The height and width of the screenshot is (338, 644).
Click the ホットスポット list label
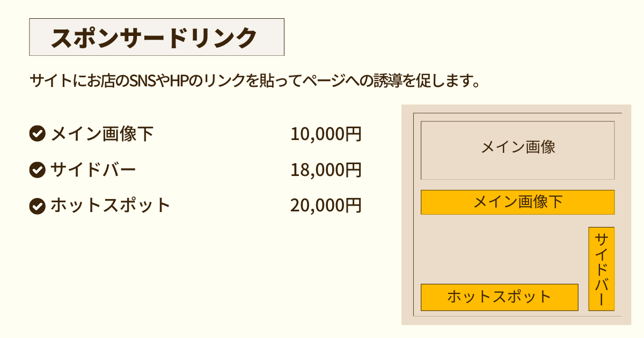pos(111,205)
